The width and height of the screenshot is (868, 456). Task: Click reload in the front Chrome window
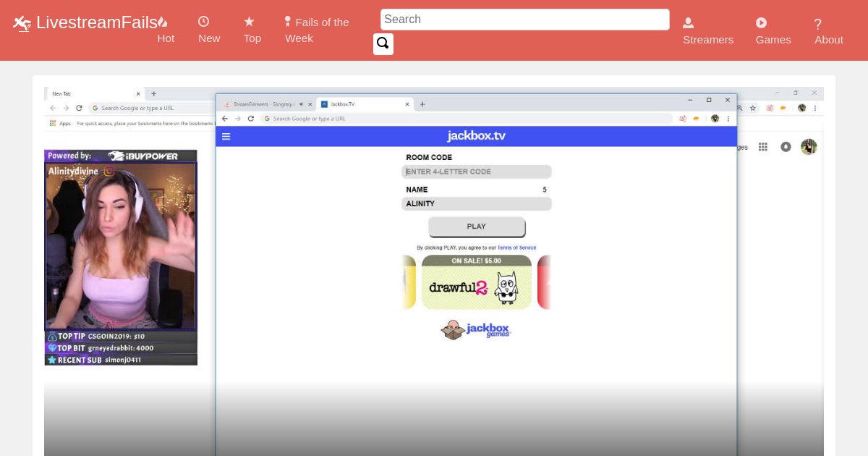[250, 119]
